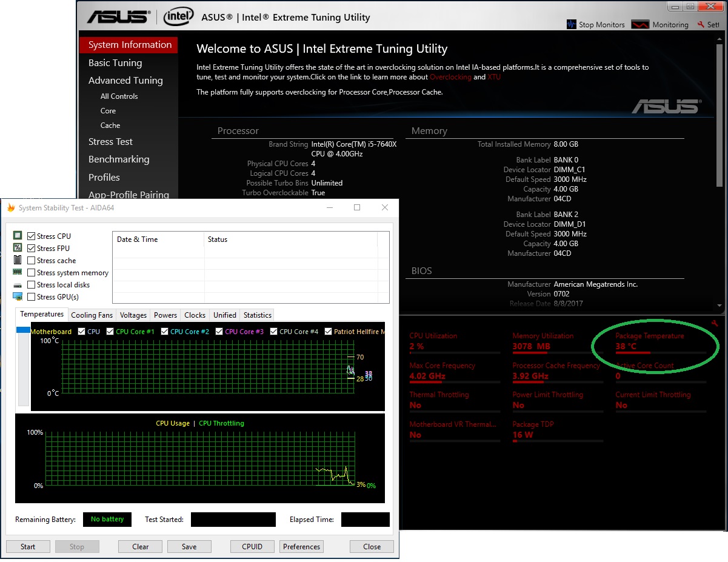Screen dimensions: 728x562
Task: Uncheck the CPU Core #3 graph checkbox
Action: tap(219, 332)
